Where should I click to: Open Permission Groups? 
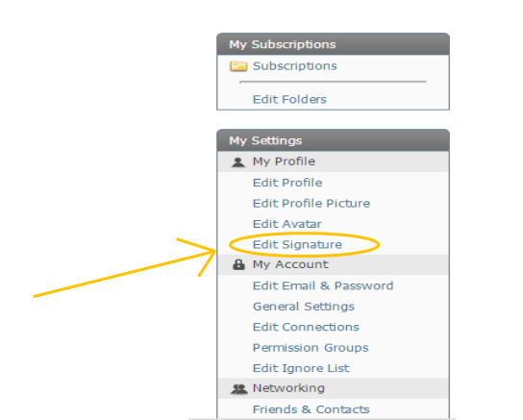311,348
